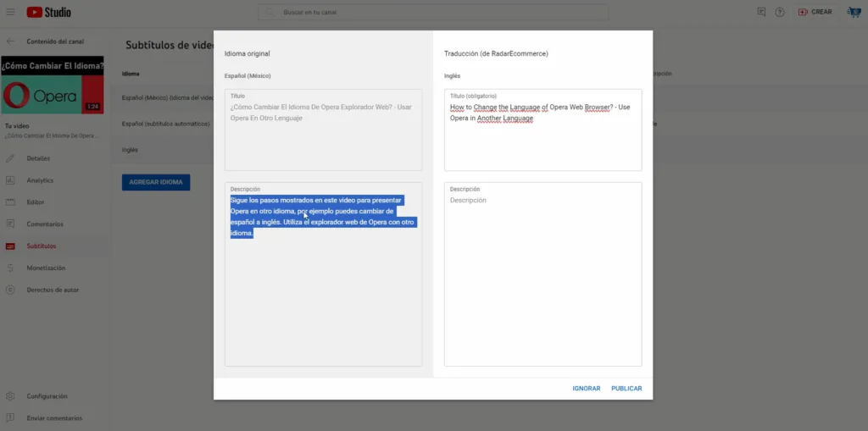The height and width of the screenshot is (431, 868).
Task: Open the notifications feedback icon in header
Action: click(762, 12)
